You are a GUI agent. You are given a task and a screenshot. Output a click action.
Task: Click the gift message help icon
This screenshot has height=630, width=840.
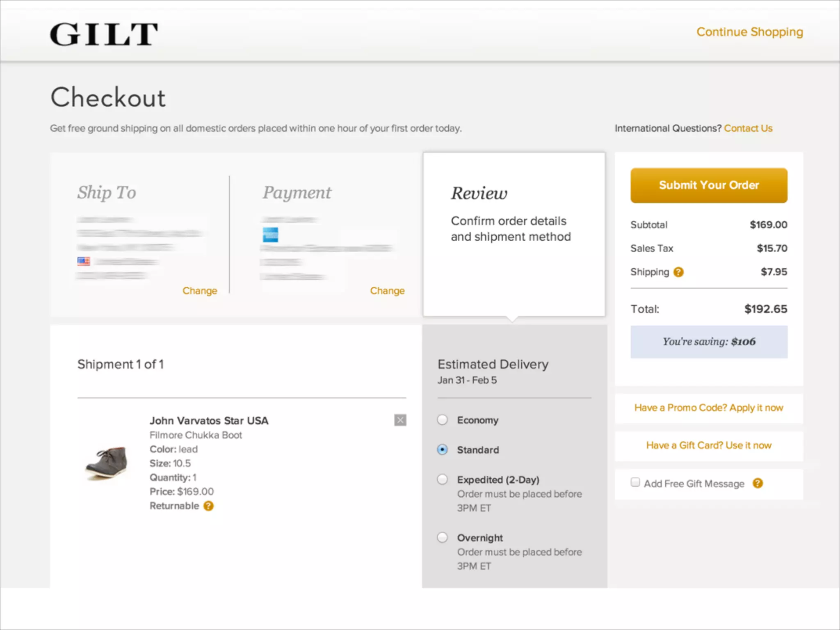tap(757, 483)
